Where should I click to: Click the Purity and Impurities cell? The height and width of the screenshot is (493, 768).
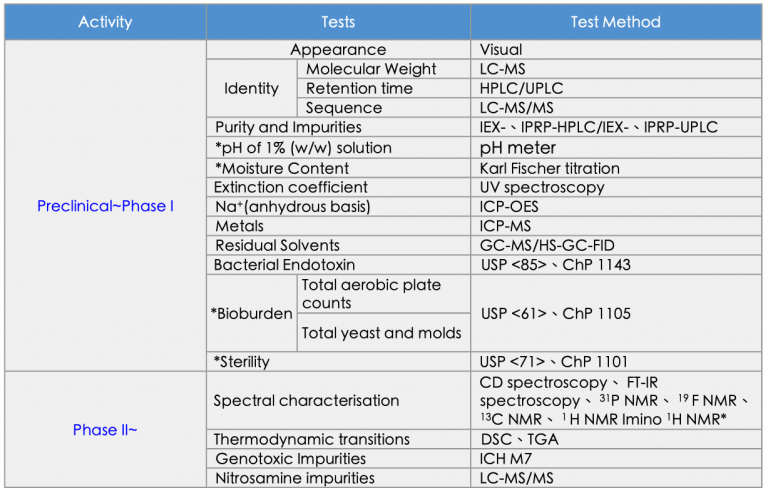click(338, 127)
